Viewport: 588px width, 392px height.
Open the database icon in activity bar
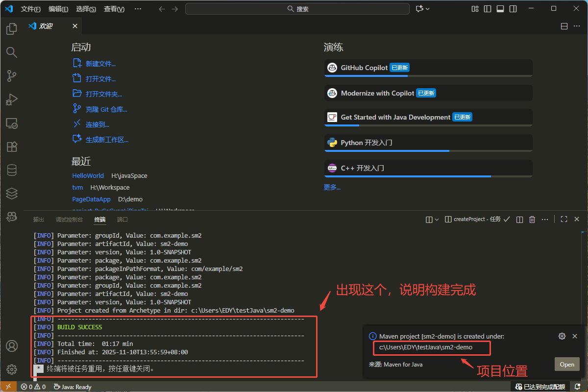point(11,170)
